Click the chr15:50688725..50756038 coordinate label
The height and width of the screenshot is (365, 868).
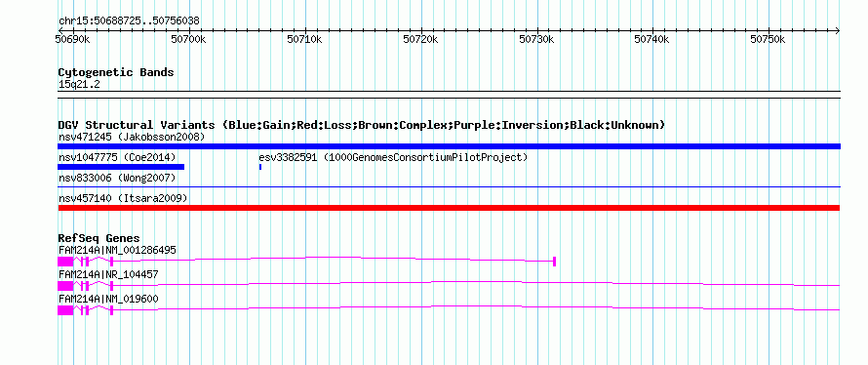click(x=129, y=21)
